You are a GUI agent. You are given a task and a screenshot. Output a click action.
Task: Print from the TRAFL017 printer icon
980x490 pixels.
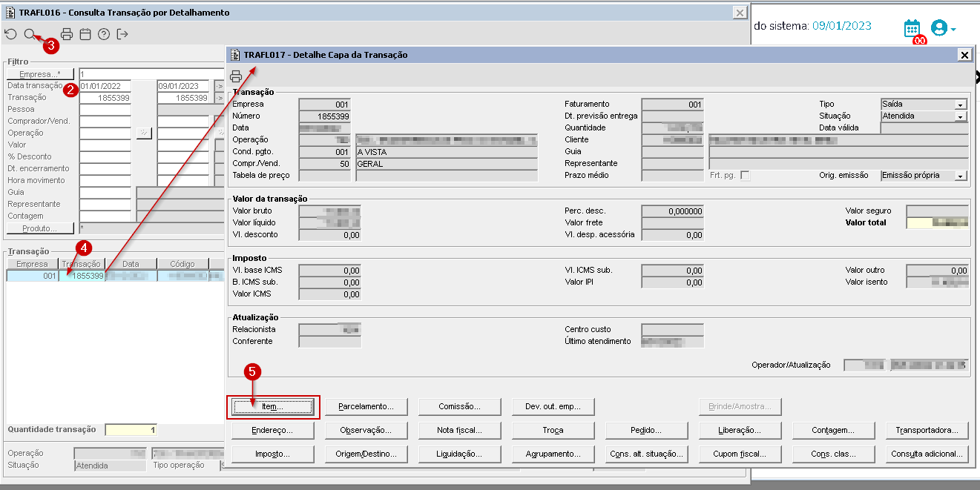pos(236,76)
